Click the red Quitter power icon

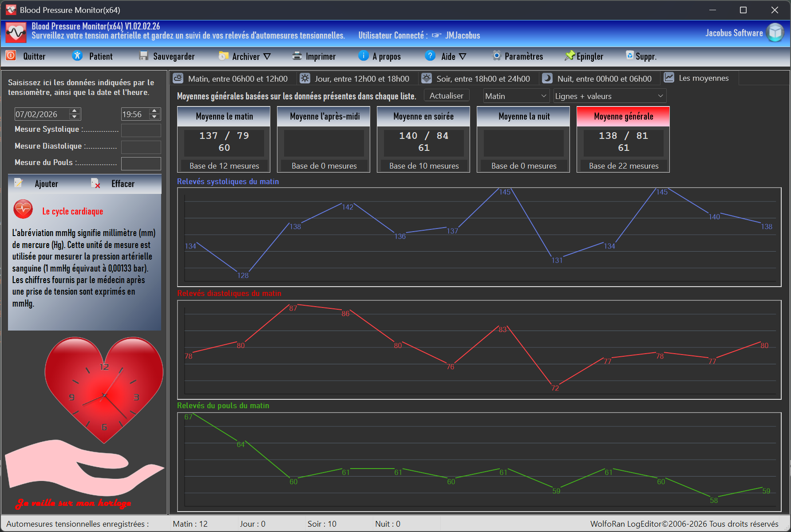click(11, 56)
